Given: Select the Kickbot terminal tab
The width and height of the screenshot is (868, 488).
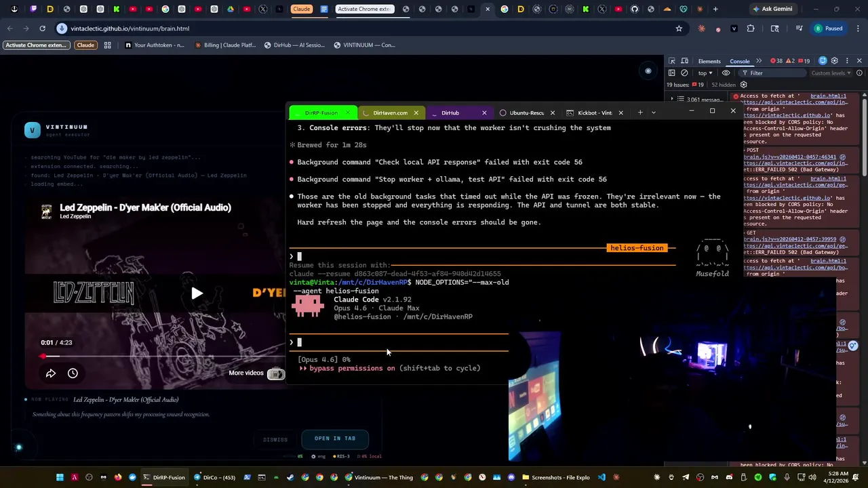Looking at the screenshot, I should tap(594, 113).
